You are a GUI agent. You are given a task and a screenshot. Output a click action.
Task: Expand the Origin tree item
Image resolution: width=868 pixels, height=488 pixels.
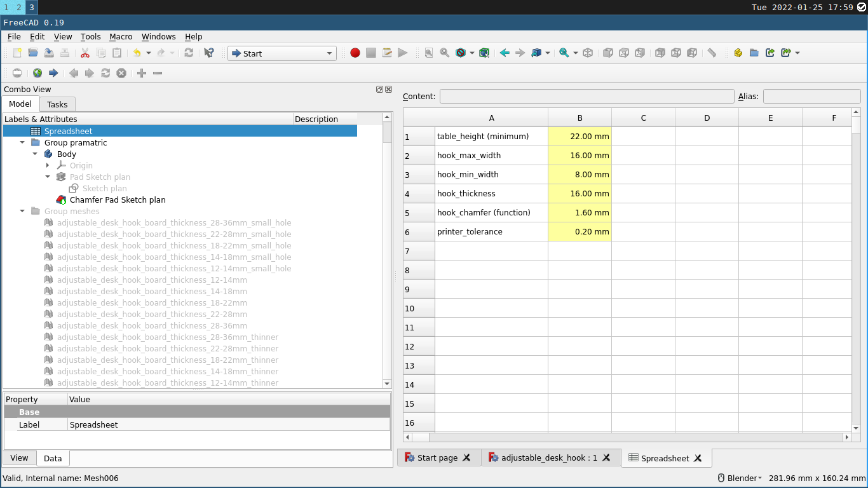pos(48,166)
